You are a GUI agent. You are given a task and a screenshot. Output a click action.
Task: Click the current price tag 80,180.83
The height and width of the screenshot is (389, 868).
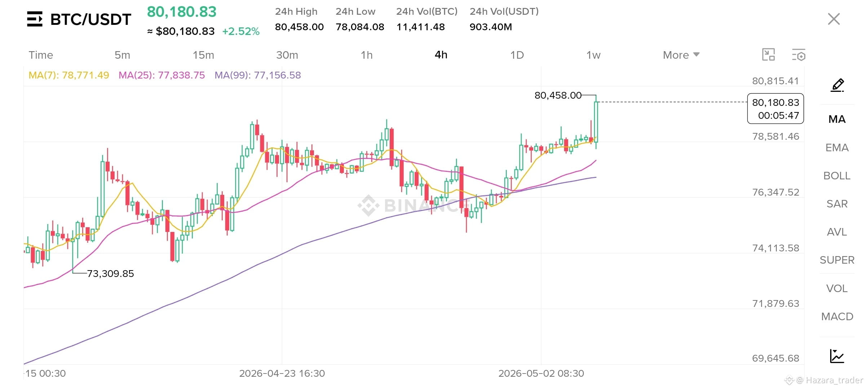(x=776, y=108)
